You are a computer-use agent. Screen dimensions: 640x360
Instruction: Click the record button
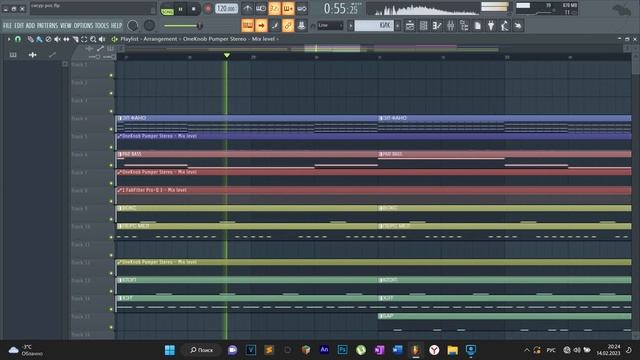click(x=208, y=9)
